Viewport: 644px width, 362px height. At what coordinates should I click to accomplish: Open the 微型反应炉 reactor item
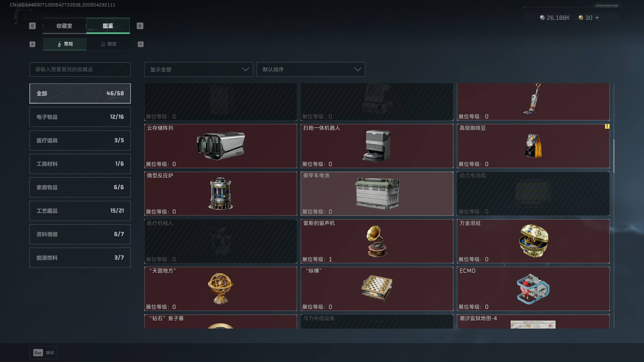tap(221, 194)
